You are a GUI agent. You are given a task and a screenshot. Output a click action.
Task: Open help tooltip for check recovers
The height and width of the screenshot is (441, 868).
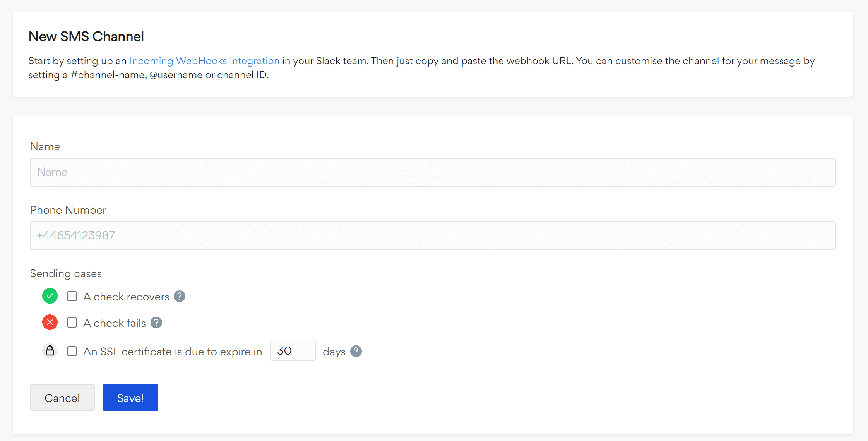[x=180, y=296]
